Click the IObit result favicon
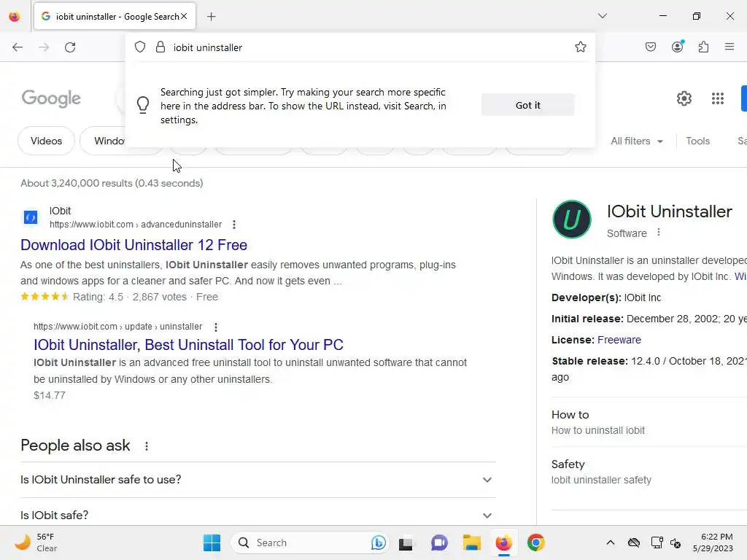747x560 pixels. (x=31, y=217)
